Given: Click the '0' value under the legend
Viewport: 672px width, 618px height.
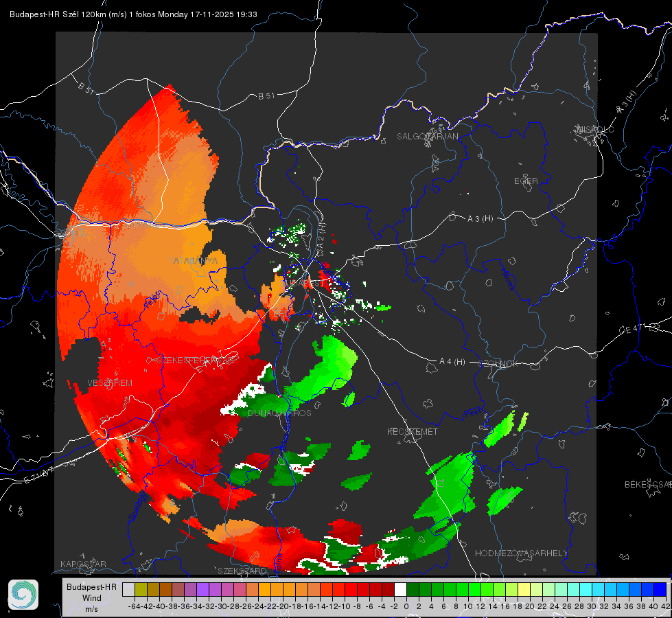Looking at the screenshot, I should tap(406, 606).
